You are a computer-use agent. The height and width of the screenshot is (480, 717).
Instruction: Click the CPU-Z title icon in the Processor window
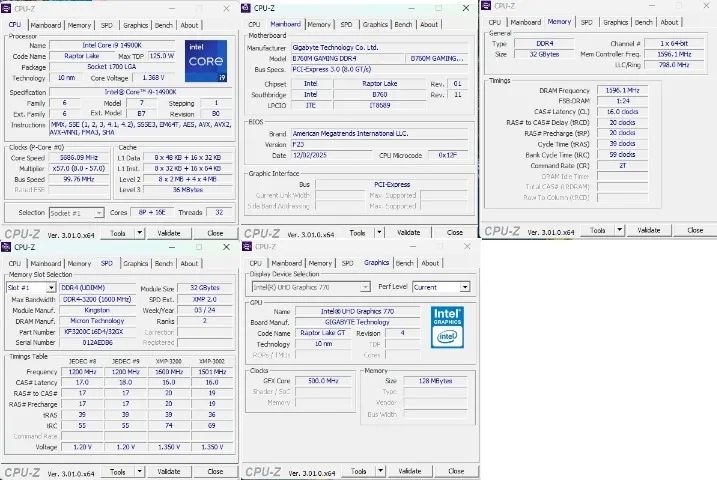[x=6, y=8]
